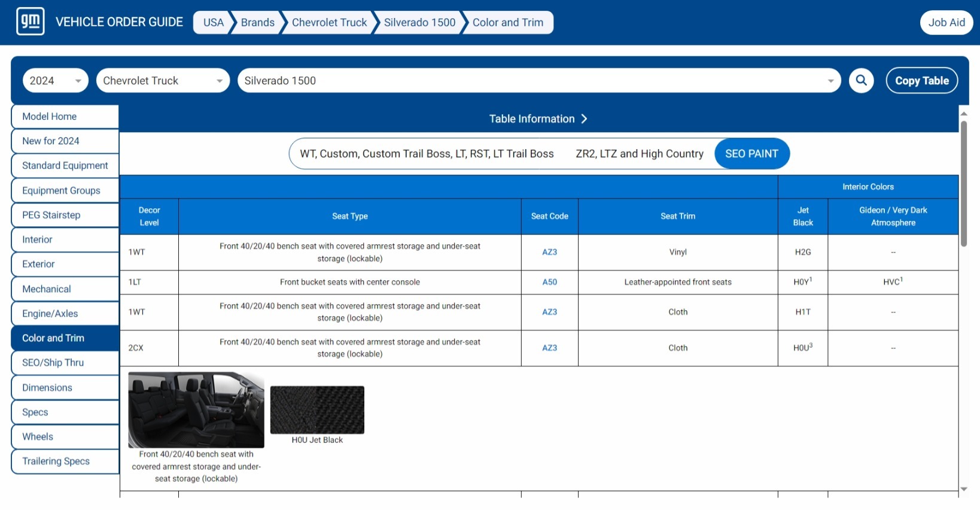Open SEO/Ship Thru sidebar item
Viewport: 980px width, 510px height.
pos(65,362)
